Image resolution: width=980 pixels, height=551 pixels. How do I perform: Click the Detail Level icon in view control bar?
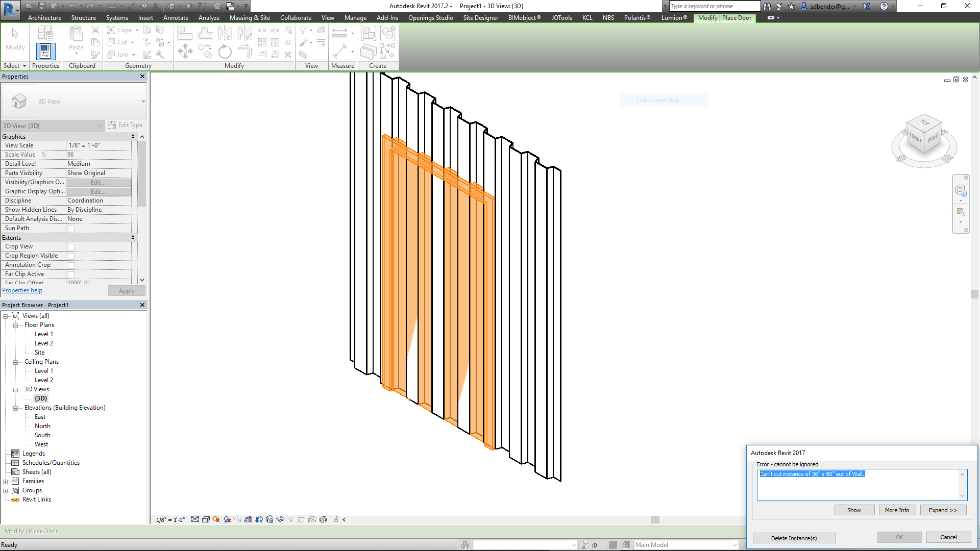[195, 519]
